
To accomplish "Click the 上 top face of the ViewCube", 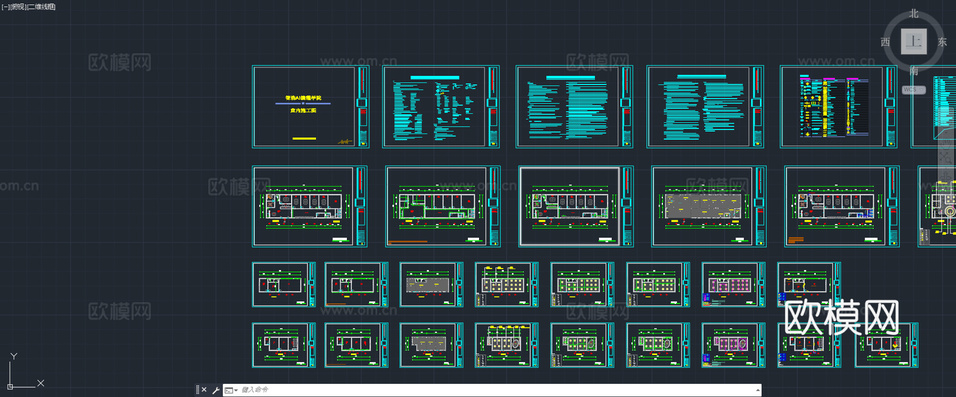I will [x=914, y=42].
